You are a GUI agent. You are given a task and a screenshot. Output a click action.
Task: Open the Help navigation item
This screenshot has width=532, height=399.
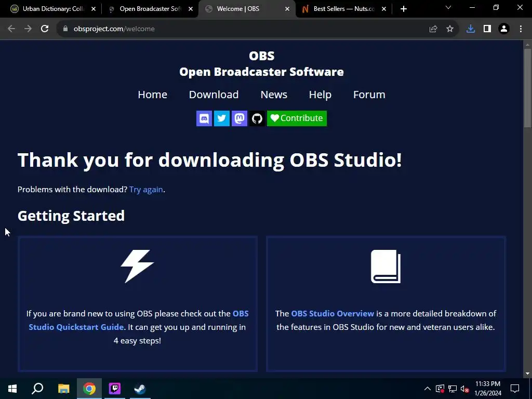320,95
